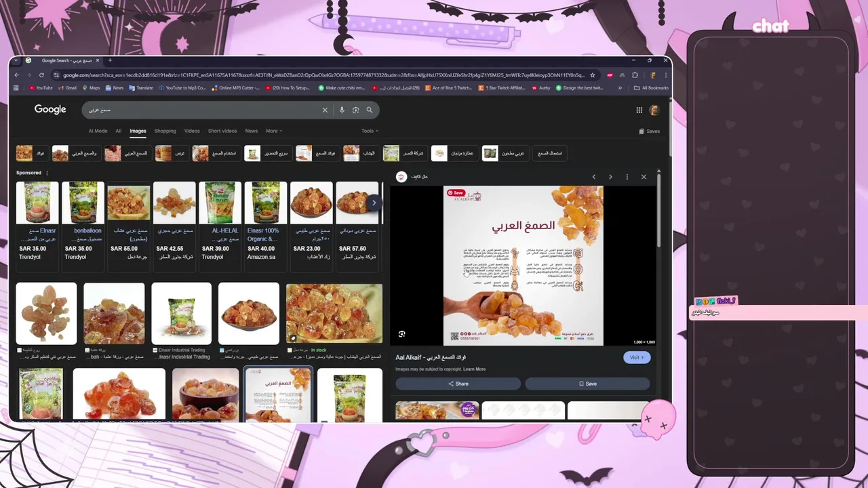Click the Share button in preview
Screen dimensions: 868x488
458,384
